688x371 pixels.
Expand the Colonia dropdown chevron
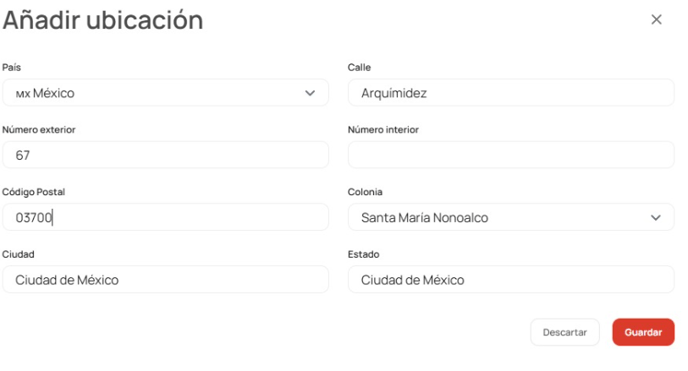click(x=656, y=218)
